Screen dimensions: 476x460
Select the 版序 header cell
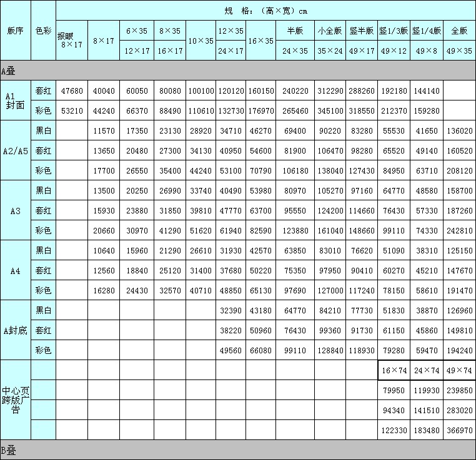pos(15,31)
